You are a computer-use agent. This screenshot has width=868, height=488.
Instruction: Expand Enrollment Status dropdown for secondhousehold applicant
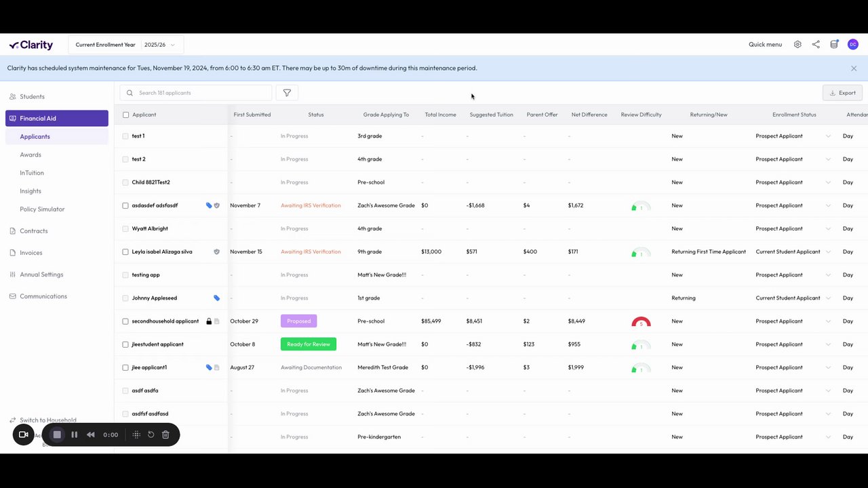tap(828, 321)
